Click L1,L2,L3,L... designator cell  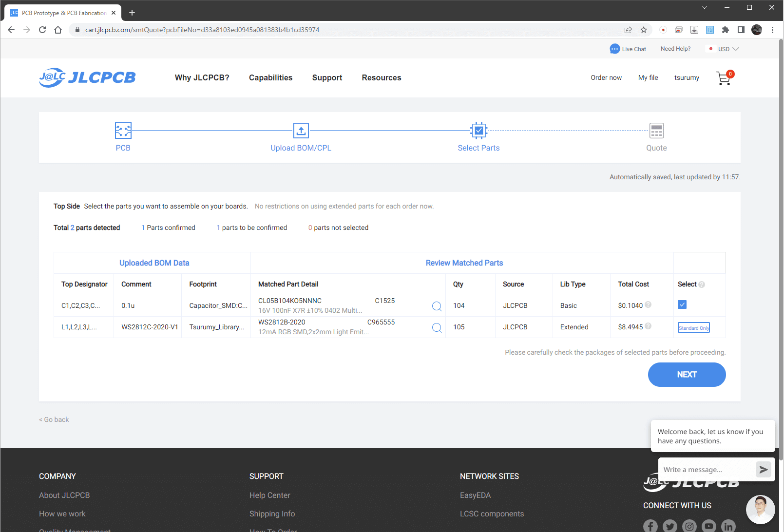(x=84, y=327)
